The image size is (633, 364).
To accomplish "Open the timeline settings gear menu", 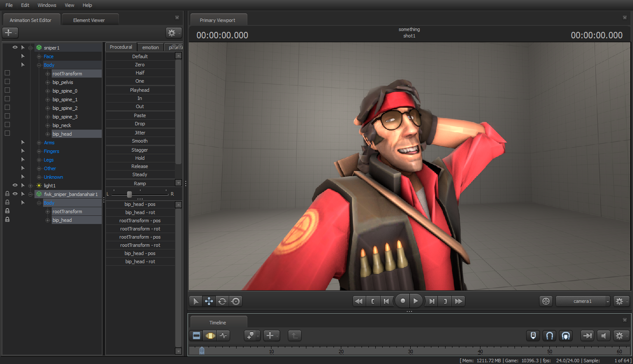I will [x=621, y=336].
